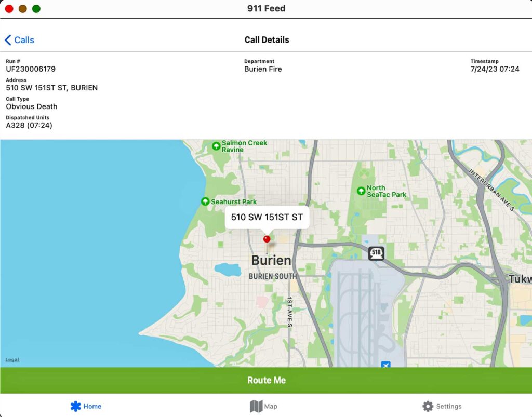Viewport: 532px width, 417px height.
Task: Open the Legal link on the map
Action: click(12, 360)
